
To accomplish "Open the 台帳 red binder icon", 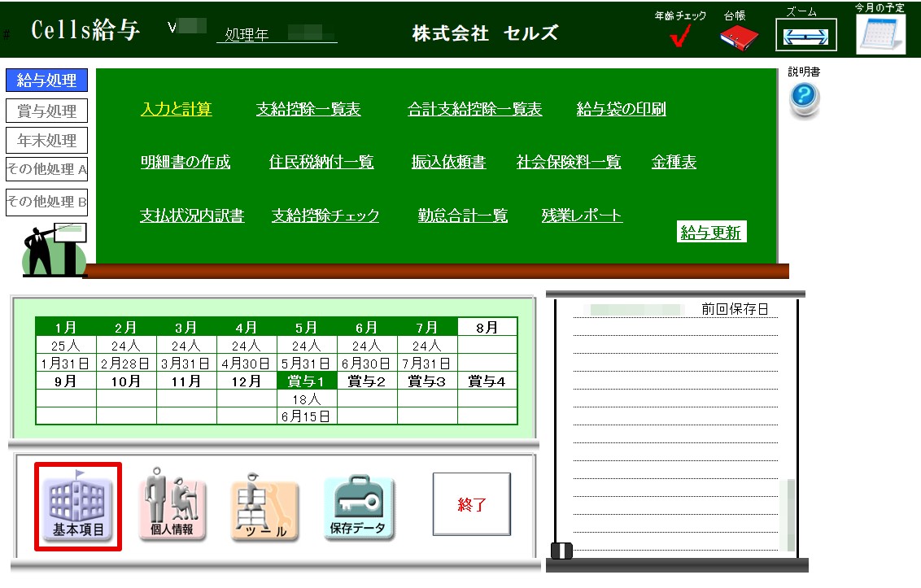I will [739, 37].
